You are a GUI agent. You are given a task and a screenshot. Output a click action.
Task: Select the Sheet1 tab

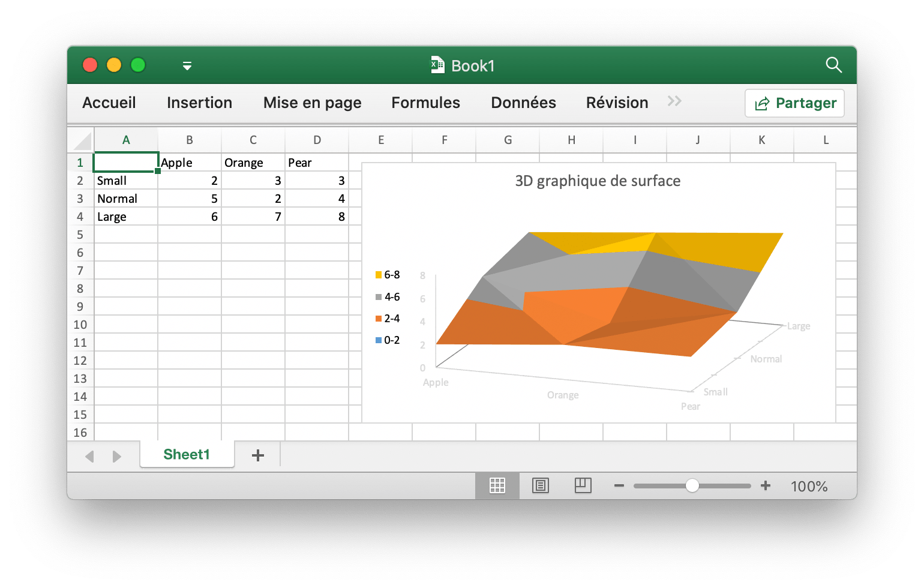187,455
